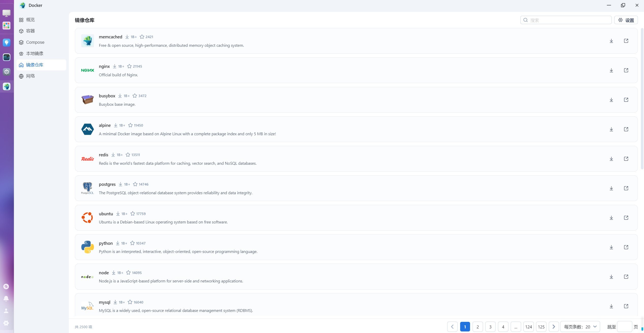Download the postgres image
Image resolution: width=644 pixels, height=333 pixels.
pyautogui.click(x=611, y=188)
